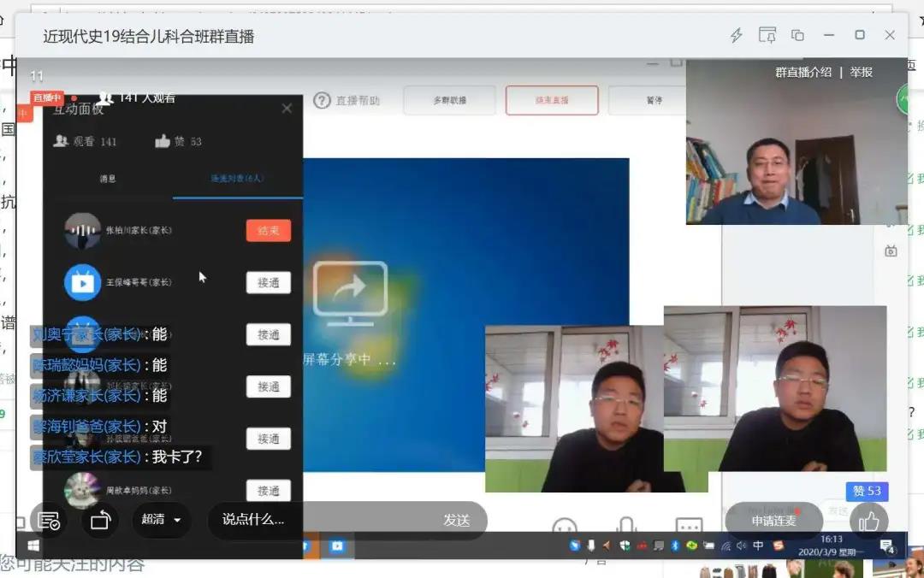Click the 说点什么 message input field
Viewport: 924px width, 578px height.
click(x=253, y=520)
